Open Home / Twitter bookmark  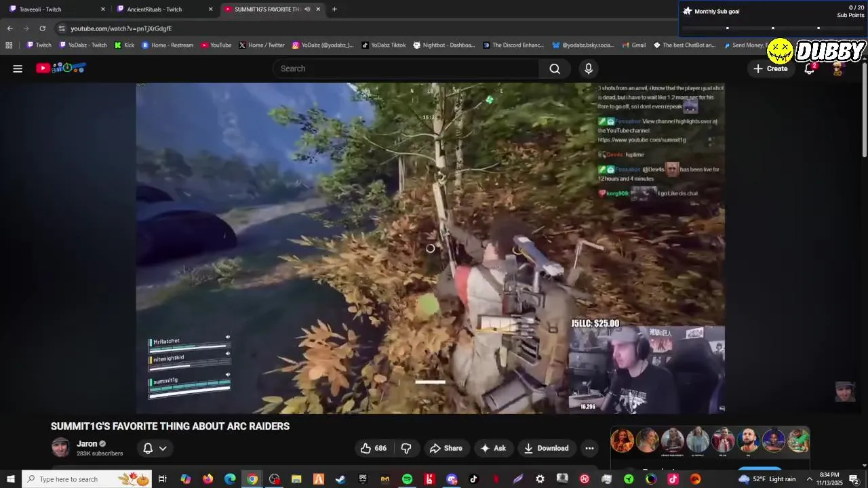pyautogui.click(x=262, y=45)
